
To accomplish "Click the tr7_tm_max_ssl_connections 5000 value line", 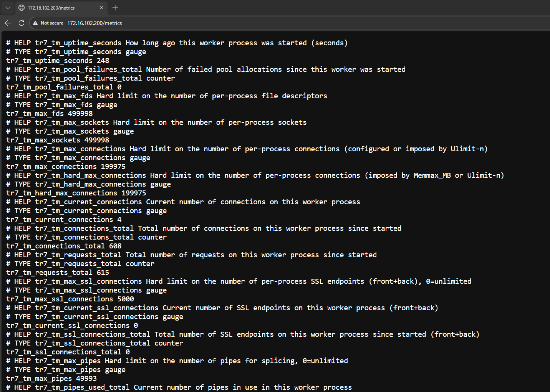I will coord(70,299).
